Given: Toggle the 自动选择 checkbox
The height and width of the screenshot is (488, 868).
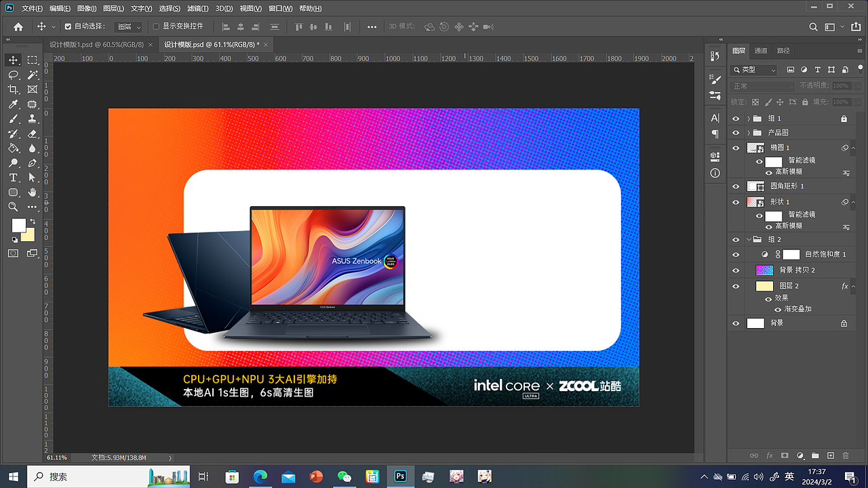Looking at the screenshot, I should 68,26.
